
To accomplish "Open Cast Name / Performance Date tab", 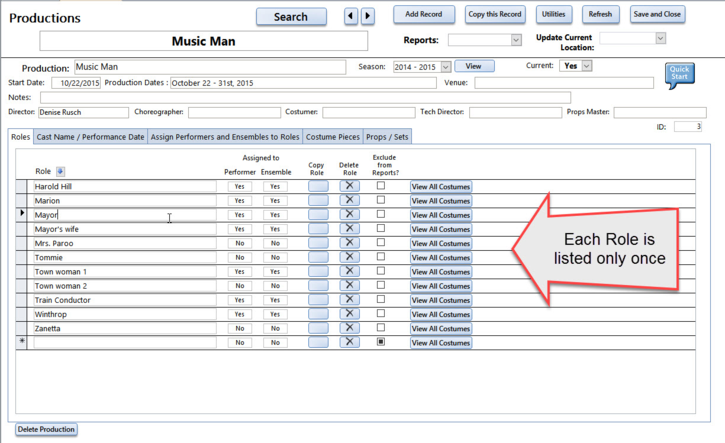I will (91, 137).
